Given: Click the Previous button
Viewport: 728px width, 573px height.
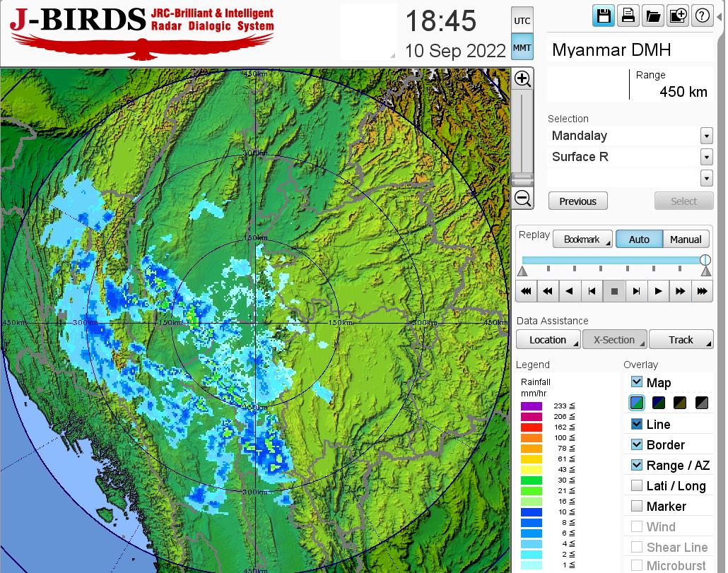Looking at the screenshot, I should point(577,201).
